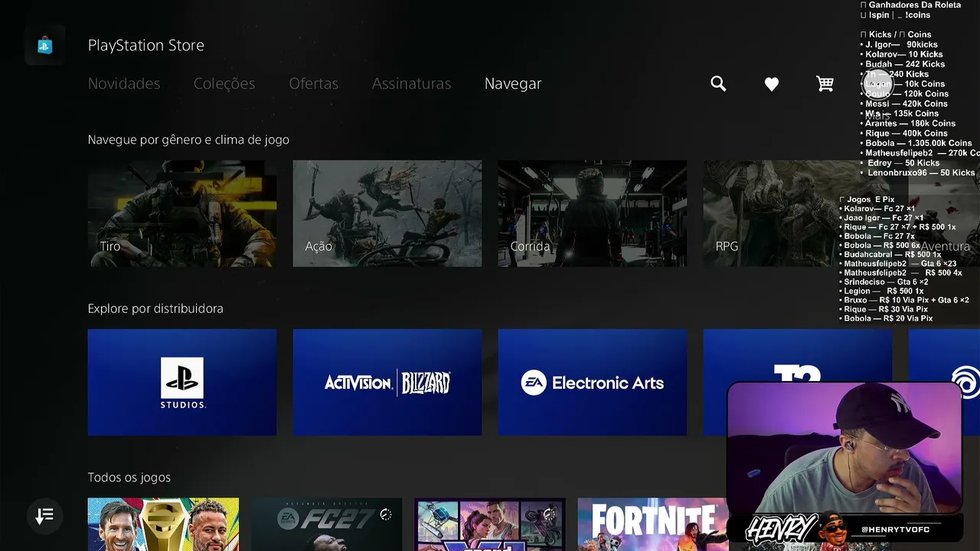This screenshot has height=551, width=980.
Task: Click the "Navegue por gênero e clima de jogo" heading
Action: coord(188,140)
